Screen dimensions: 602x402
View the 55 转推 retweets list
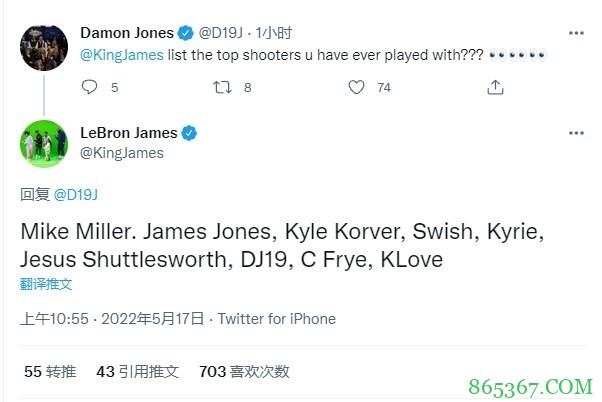point(50,371)
